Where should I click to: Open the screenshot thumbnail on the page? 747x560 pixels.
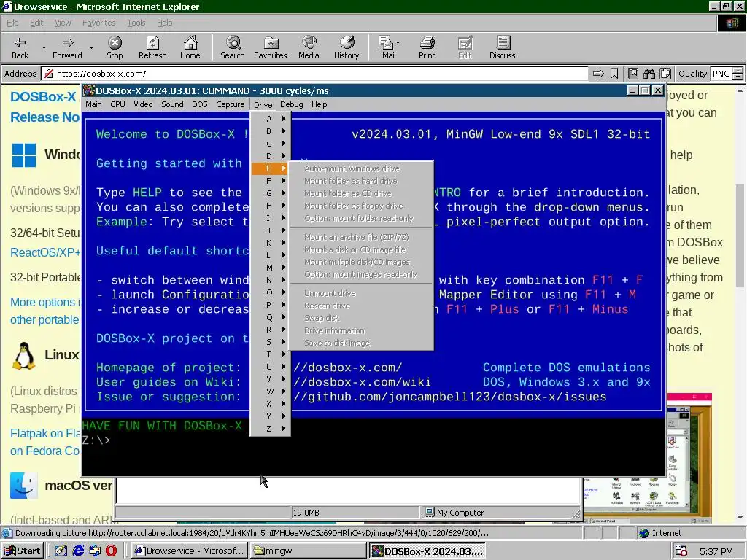click(647, 459)
